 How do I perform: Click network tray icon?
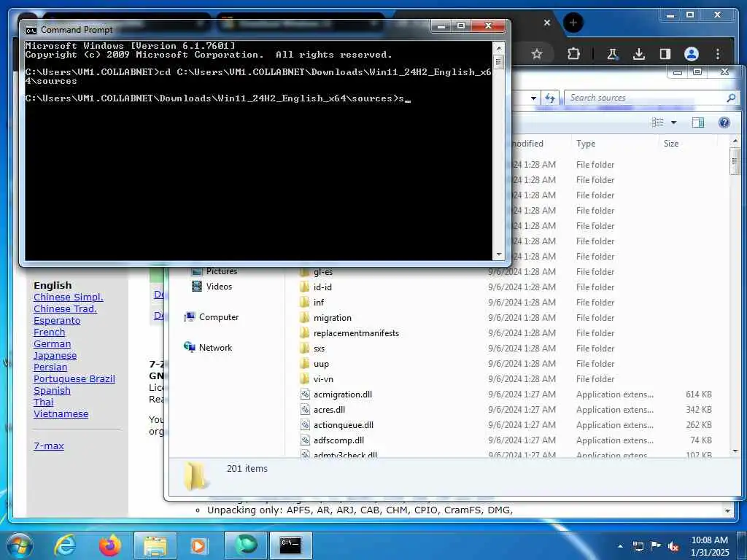click(x=638, y=546)
